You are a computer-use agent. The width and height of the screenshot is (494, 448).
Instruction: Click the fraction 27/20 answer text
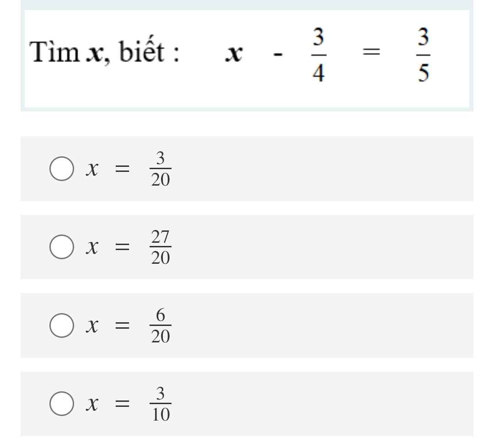click(x=160, y=248)
